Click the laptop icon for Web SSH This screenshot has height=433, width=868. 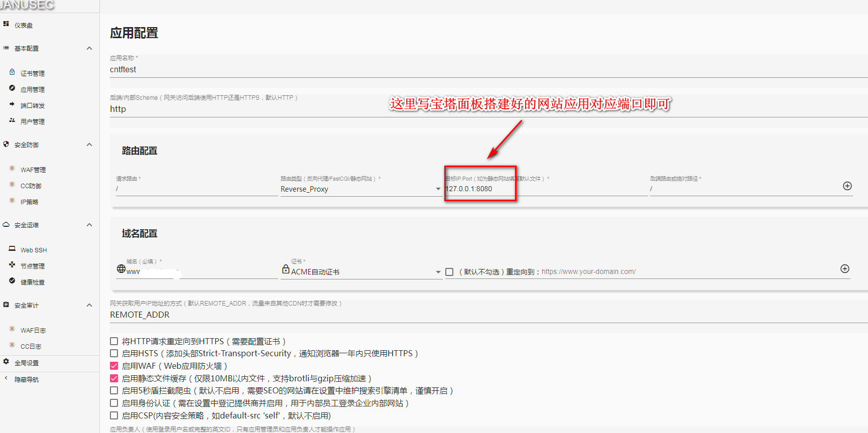[12, 249]
